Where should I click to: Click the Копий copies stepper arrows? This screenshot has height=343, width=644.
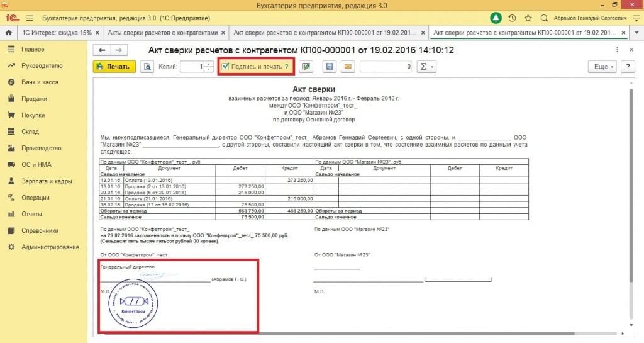pos(209,67)
